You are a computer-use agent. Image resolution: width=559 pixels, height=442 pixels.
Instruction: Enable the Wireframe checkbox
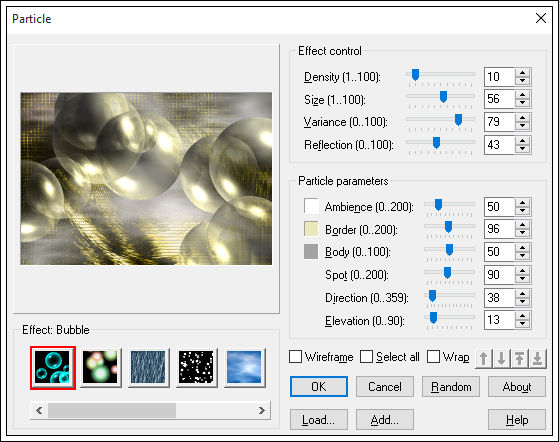(296, 356)
